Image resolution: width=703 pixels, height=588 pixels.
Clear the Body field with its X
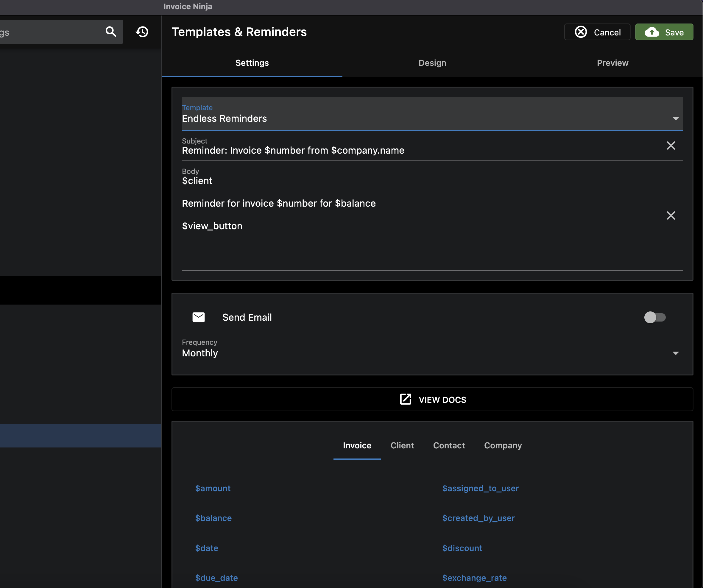click(x=671, y=216)
